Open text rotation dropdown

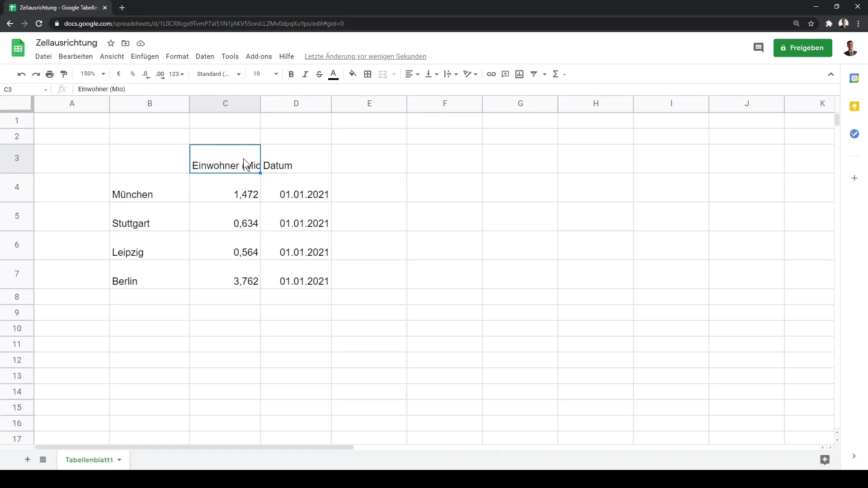click(470, 74)
